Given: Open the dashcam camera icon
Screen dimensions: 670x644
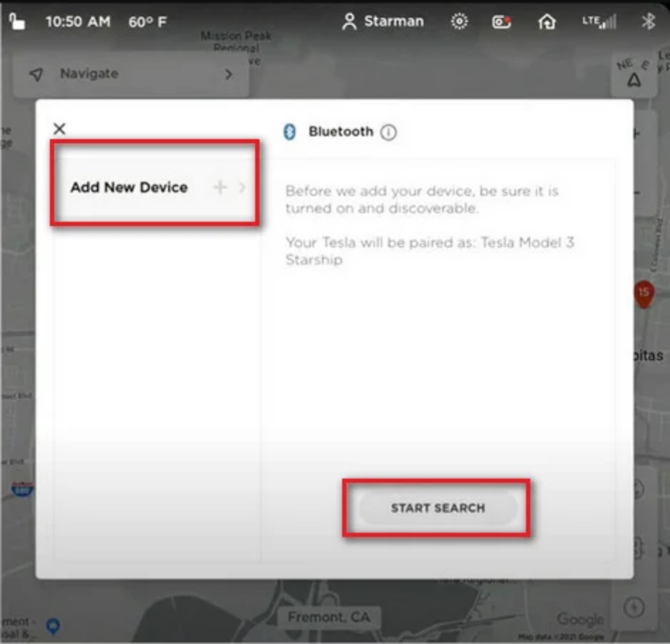Looking at the screenshot, I should point(501,21).
